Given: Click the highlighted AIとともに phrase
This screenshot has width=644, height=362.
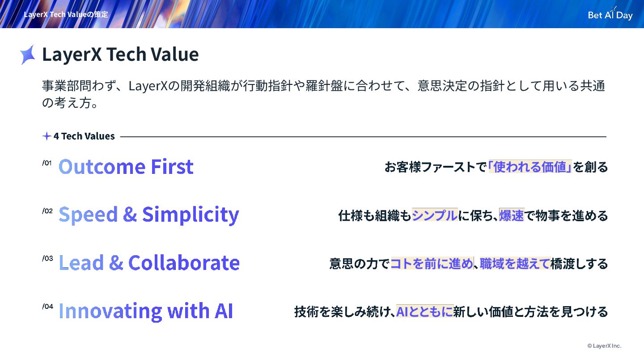Looking at the screenshot, I should tap(425, 311).
